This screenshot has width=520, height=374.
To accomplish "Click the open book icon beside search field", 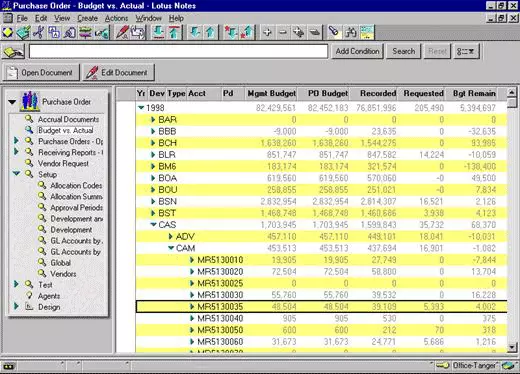I will click(x=14, y=52).
